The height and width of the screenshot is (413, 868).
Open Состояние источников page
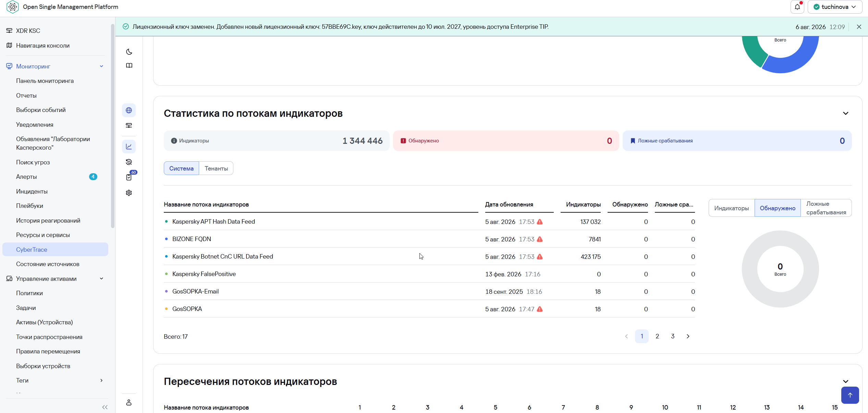coord(48,264)
